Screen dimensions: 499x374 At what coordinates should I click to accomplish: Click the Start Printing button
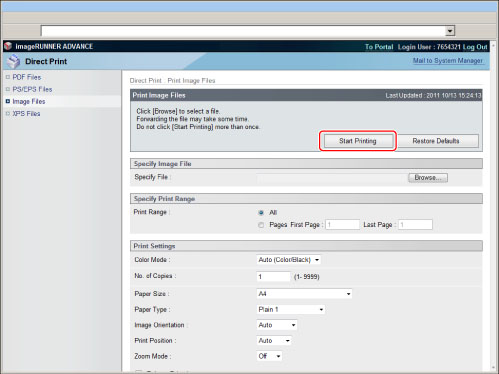[x=358, y=141]
